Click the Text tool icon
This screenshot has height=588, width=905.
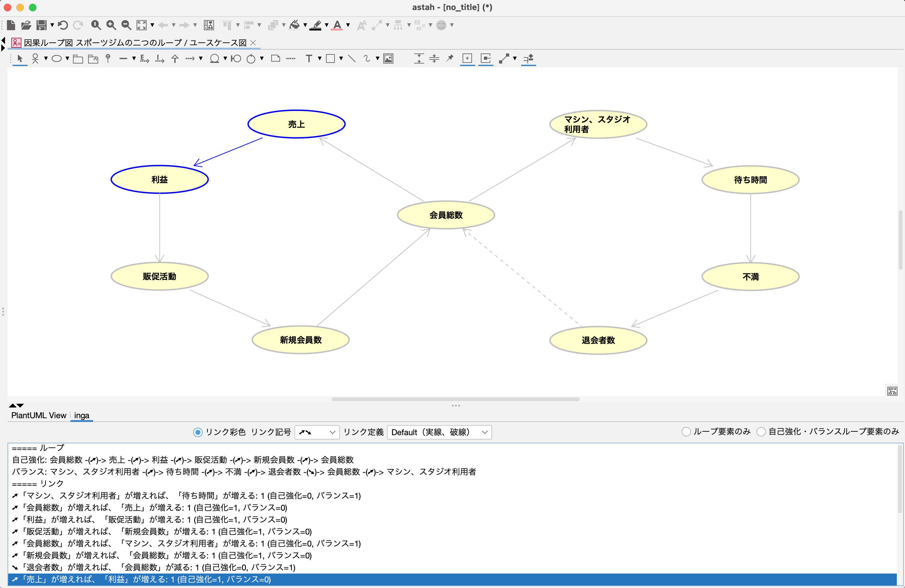click(x=309, y=58)
